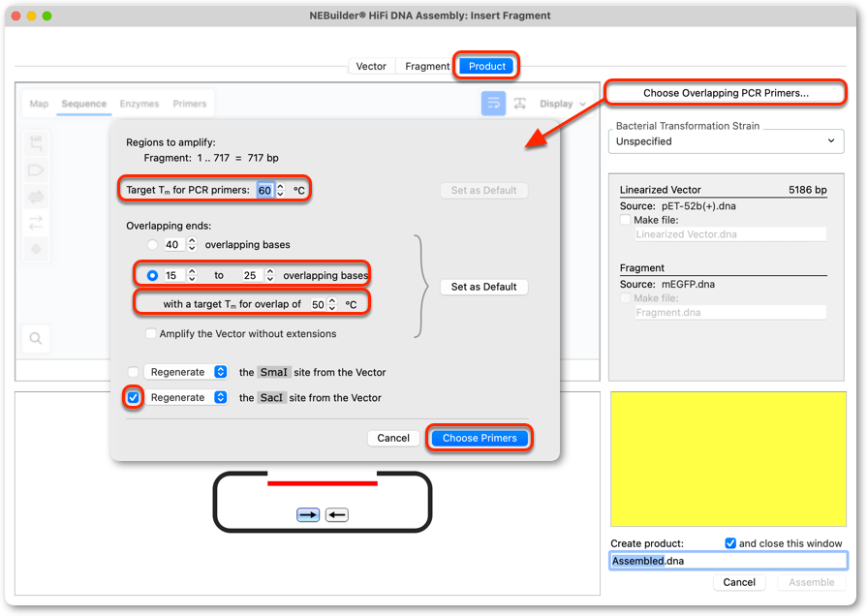Click the stepper for maximum overlap 25

[270, 275]
